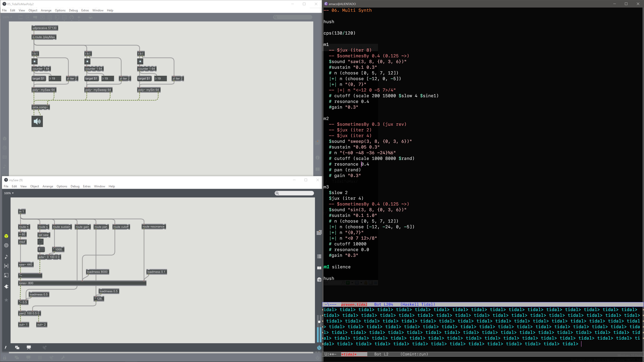Click clip-plus icon in mySaw bottom toolbar
644x362 pixels.
coord(44,348)
